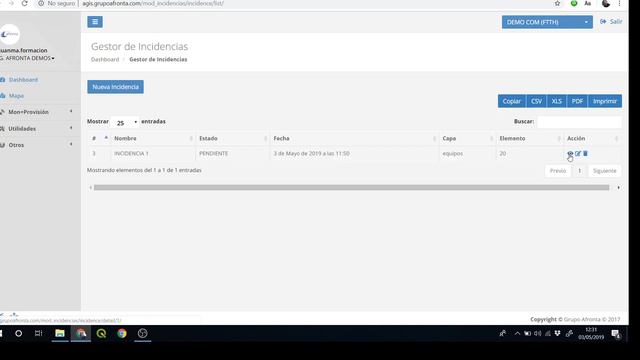This screenshot has height=360, width=640.
Task: Click the Nueva Incidencia button
Action: tap(115, 87)
